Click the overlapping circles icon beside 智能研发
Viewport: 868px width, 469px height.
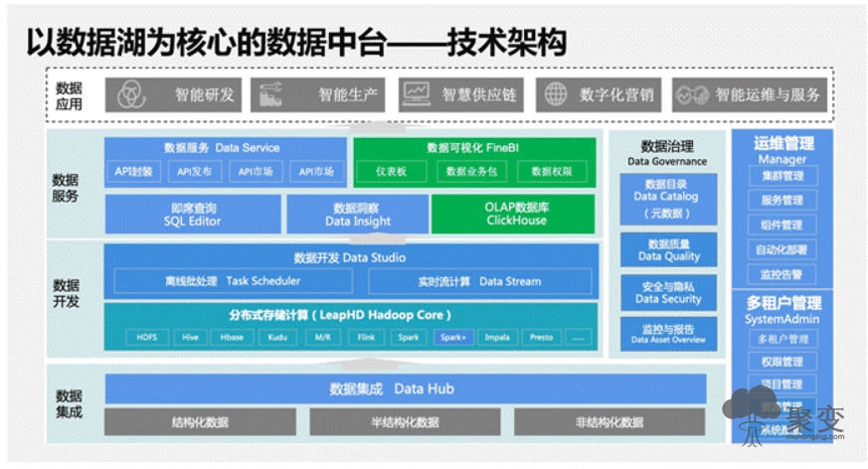(x=132, y=95)
